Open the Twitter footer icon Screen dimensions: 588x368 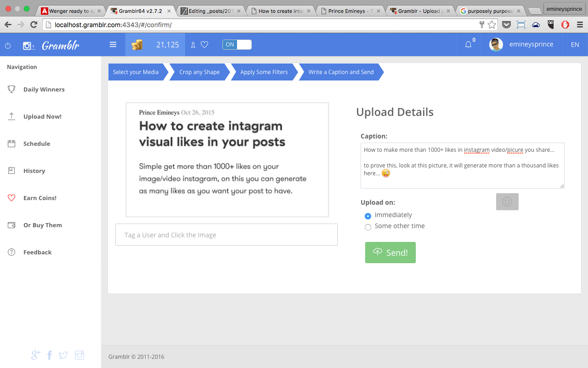(63, 355)
